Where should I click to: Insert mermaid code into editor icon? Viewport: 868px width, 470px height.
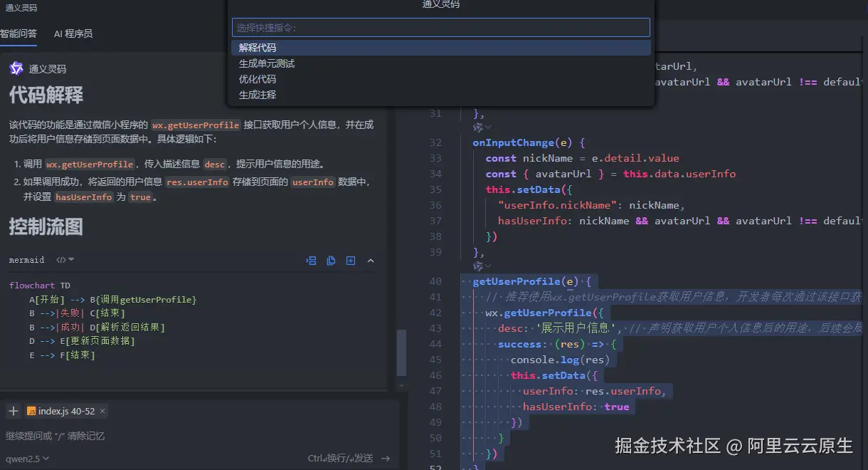(x=311, y=261)
